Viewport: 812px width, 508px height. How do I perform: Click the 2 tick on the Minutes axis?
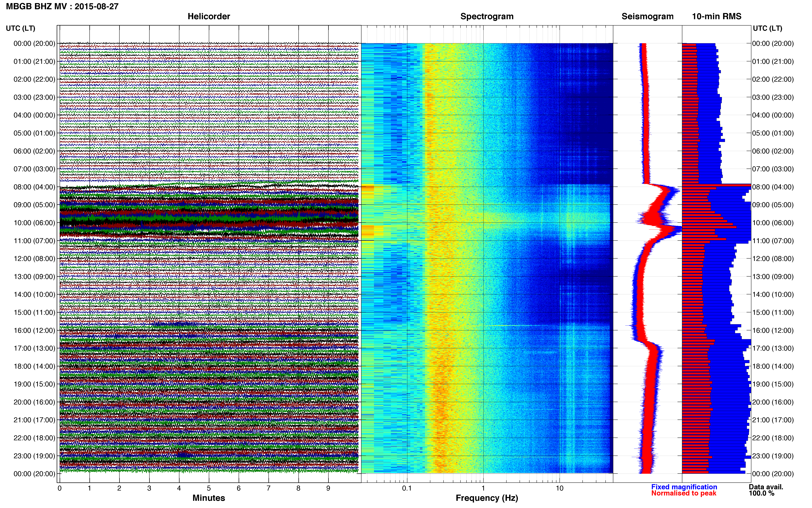pyautogui.click(x=119, y=488)
